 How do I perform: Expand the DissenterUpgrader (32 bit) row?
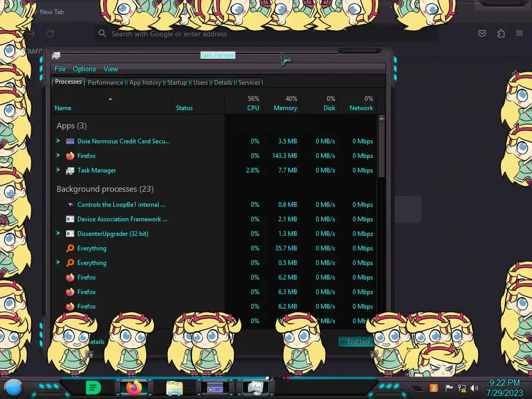click(x=58, y=233)
